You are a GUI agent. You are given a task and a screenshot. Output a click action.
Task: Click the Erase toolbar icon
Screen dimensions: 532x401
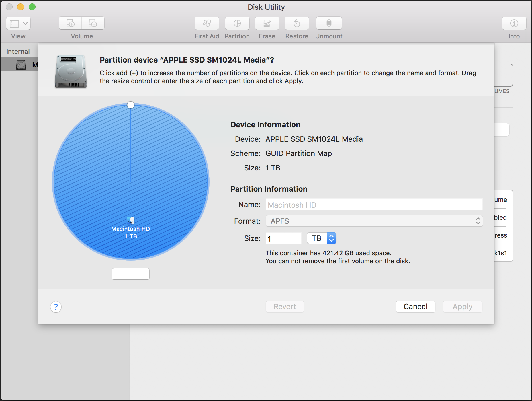click(x=267, y=23)
